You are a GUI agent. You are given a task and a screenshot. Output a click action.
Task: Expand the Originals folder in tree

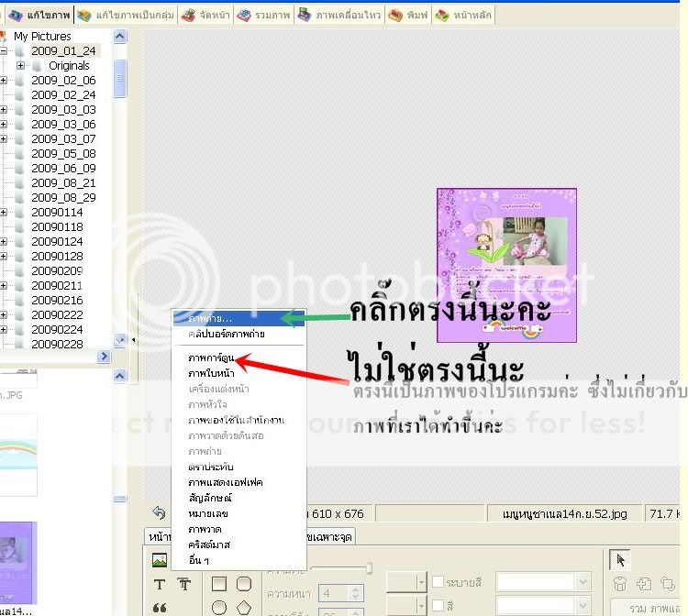click(21, 66)
